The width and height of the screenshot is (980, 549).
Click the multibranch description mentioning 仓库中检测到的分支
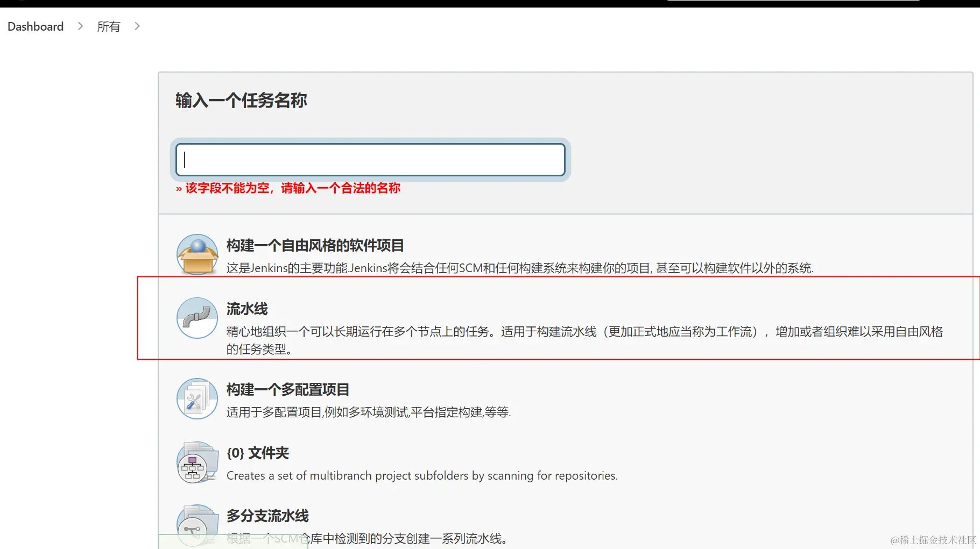pyautogui.click(x=367, y=539)
